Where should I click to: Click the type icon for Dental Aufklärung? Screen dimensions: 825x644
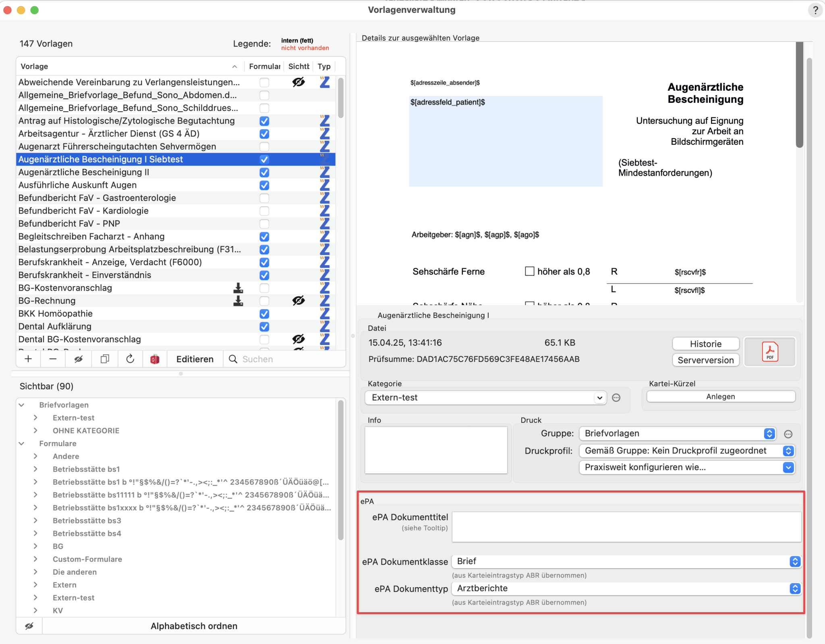(325, 326)
